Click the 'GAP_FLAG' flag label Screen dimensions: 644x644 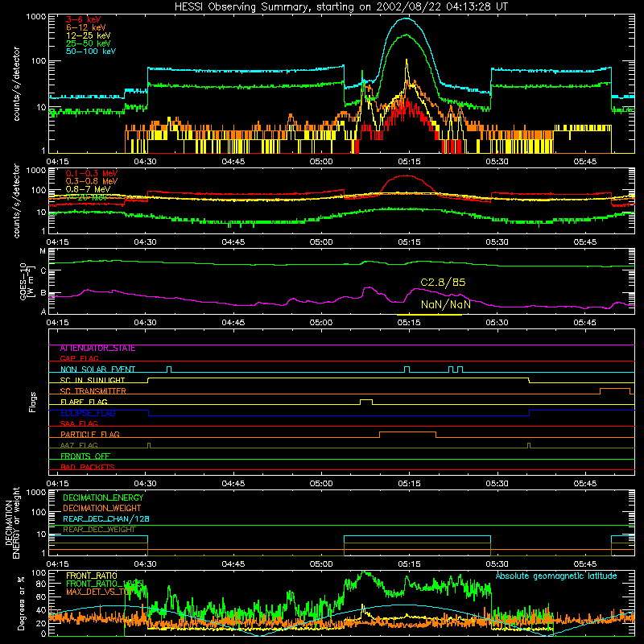(79, 358)
